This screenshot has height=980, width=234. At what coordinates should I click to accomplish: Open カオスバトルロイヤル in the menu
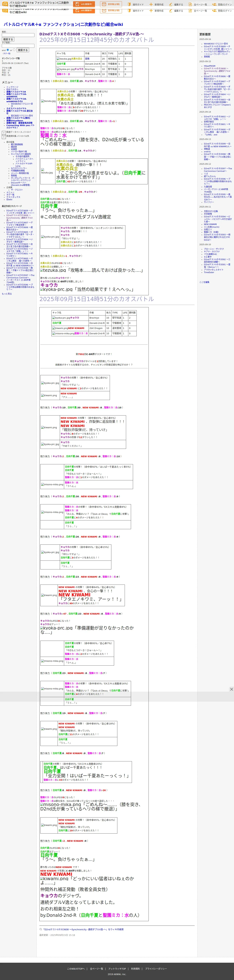(x=16, y=108)
